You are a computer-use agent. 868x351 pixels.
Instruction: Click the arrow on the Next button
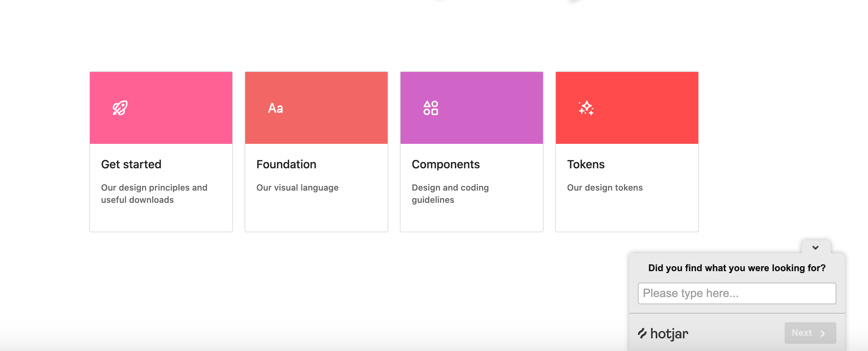click(x=823, y=333)
